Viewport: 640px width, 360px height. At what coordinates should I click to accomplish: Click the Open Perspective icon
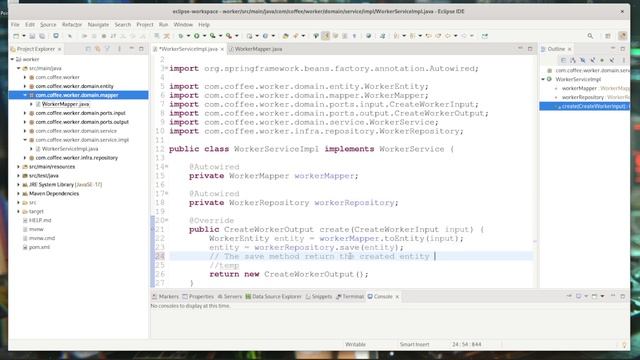coord(608,36)
